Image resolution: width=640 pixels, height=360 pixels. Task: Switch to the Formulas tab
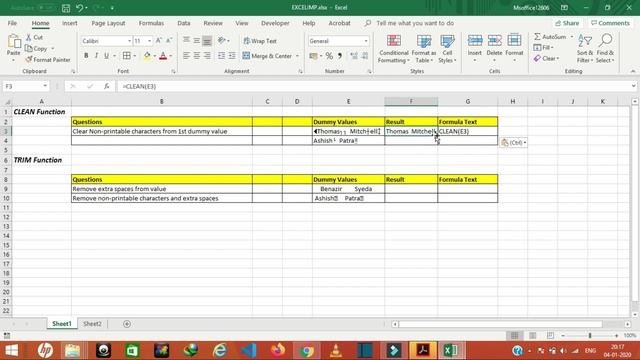(x=151, y=23)
